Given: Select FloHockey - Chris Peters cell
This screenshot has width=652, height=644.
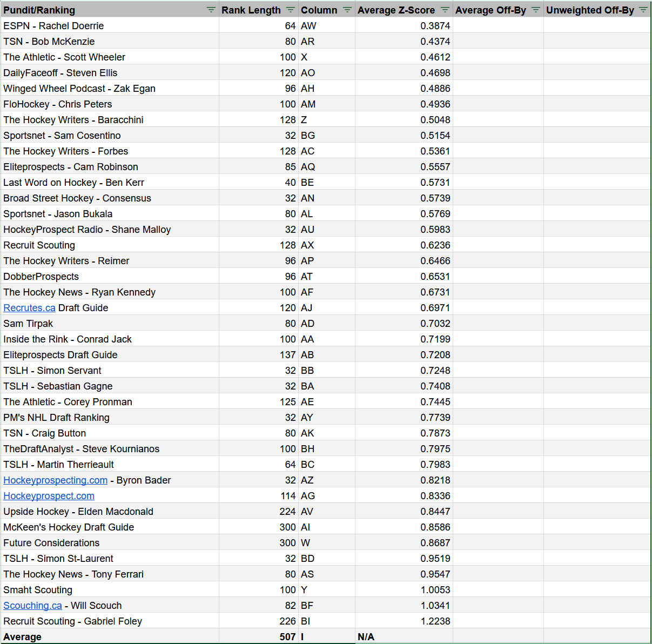Looking at the screenshot, I should (x=110, y=104).
